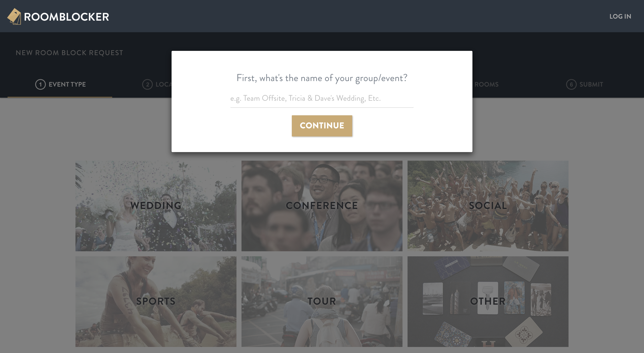Click the NEW ROOM BLOCK REQUEST heading
This screenshot has height=353, width=644.
tap(69, 53)
